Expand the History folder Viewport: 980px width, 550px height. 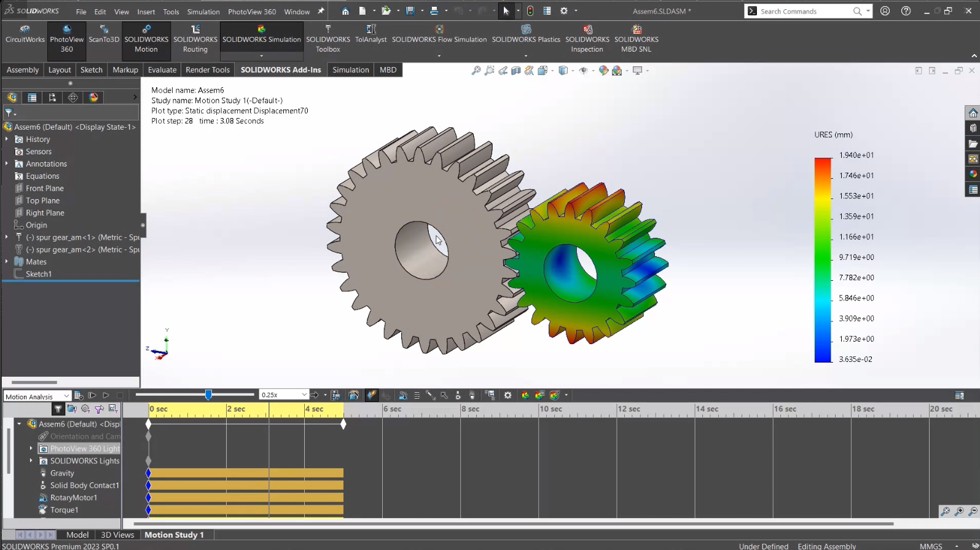coord(7,139)
